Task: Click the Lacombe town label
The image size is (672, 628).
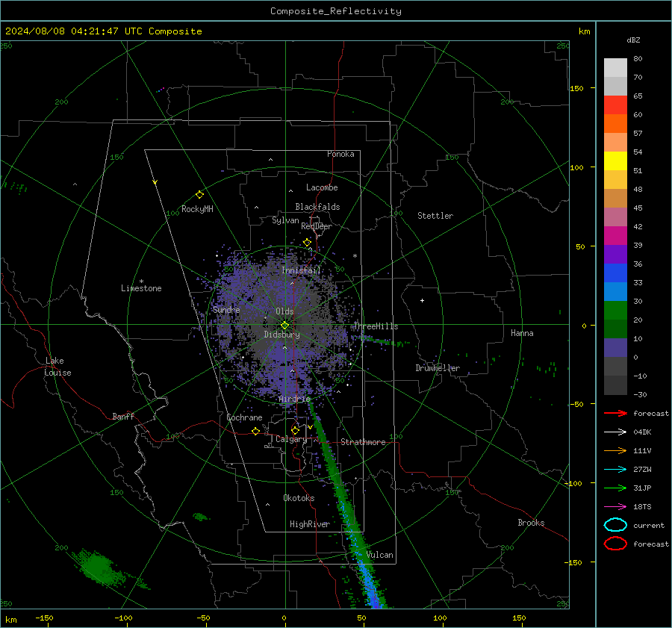Action: [x=322, y=187]
